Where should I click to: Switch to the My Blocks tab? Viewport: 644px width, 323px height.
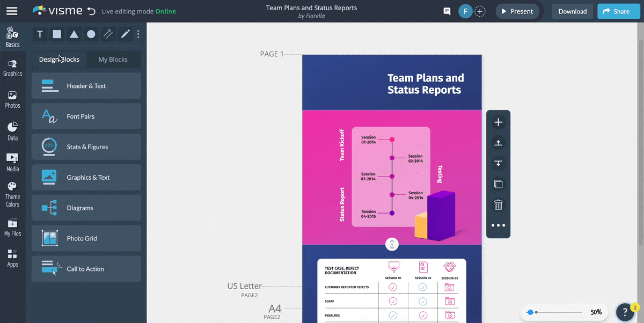[x=113, y=60]
